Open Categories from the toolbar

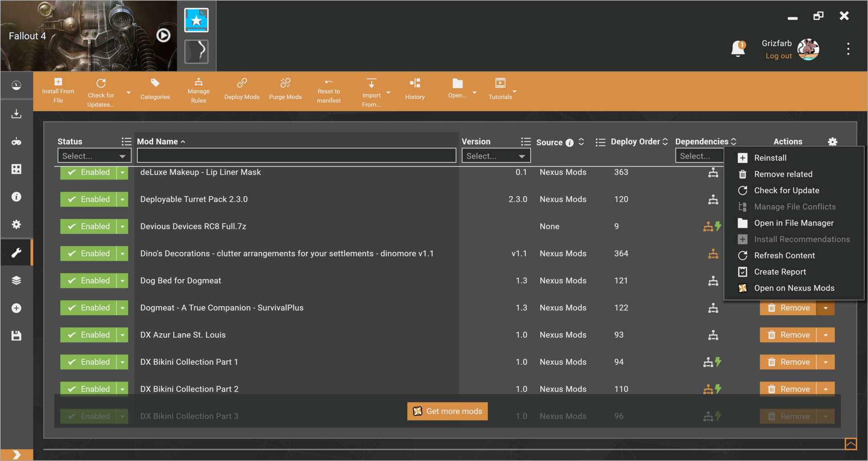[155, 89]
